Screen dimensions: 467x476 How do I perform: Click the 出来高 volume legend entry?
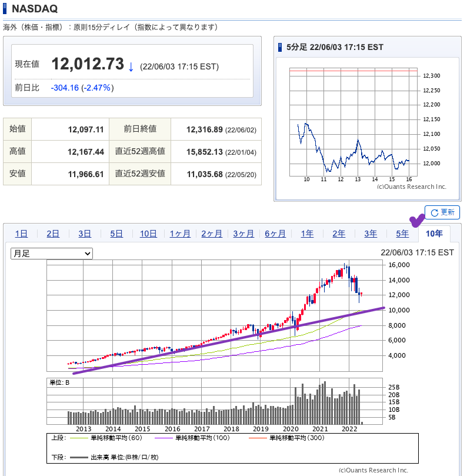(114, 457)
